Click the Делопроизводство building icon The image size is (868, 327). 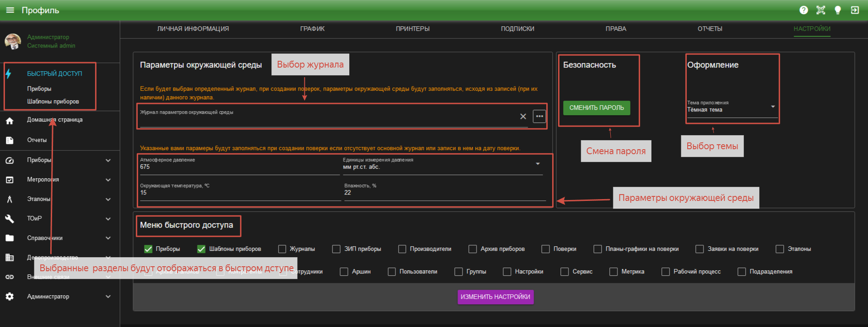click(x=10, y=257)
